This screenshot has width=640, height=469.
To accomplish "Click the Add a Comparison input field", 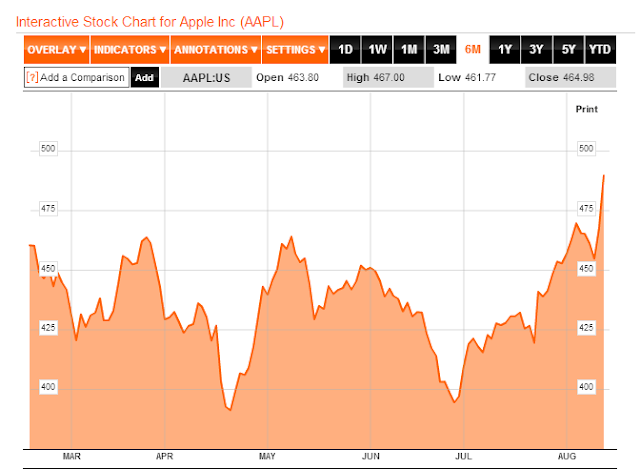I will pos(77,78).
